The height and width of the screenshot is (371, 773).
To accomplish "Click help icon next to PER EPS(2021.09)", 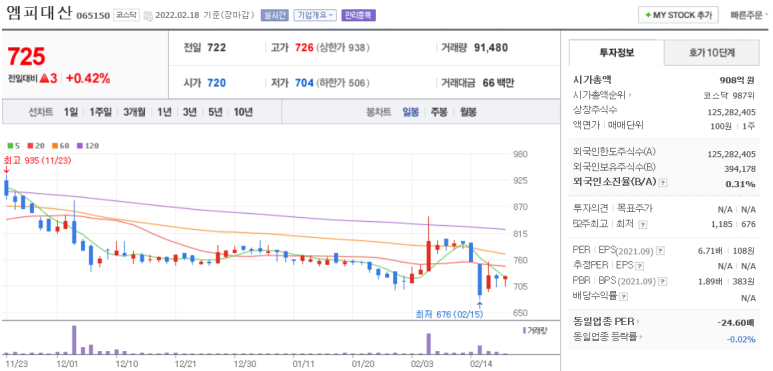I will (661, 251).
